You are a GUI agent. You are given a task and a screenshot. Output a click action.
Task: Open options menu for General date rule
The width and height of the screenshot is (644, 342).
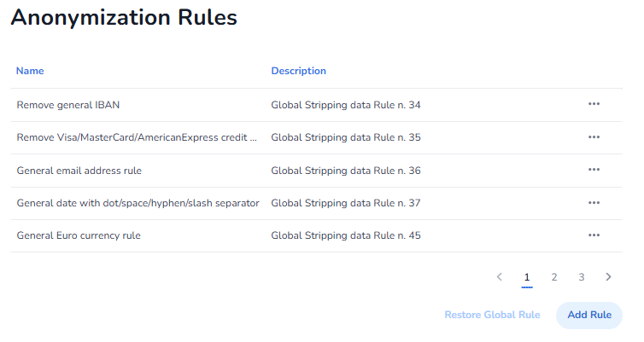click(594, 202)
